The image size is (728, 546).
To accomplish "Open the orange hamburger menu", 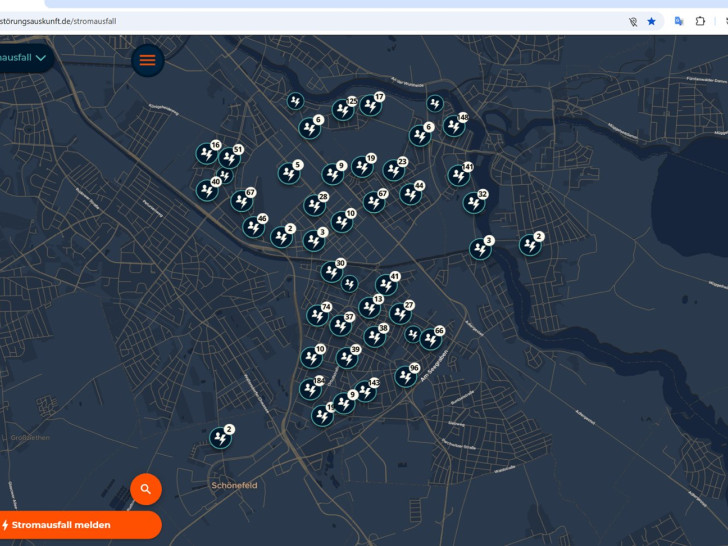I will (x=147, y=60).
